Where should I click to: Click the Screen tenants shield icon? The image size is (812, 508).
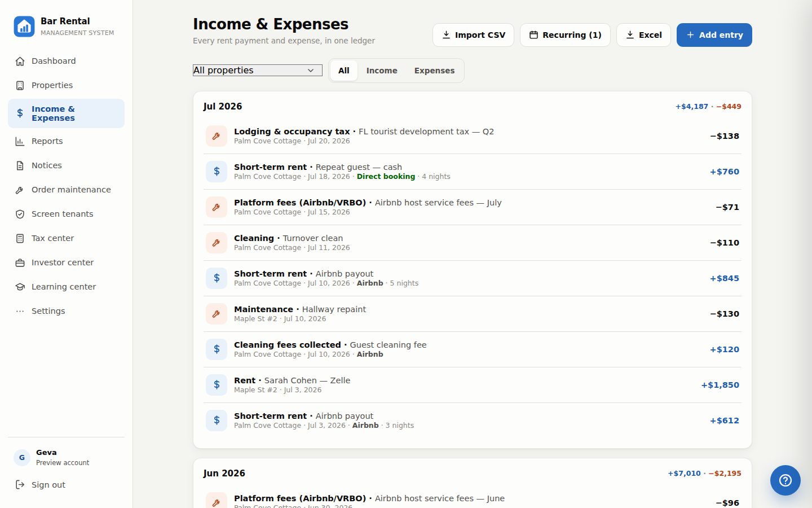coord(20,214)
